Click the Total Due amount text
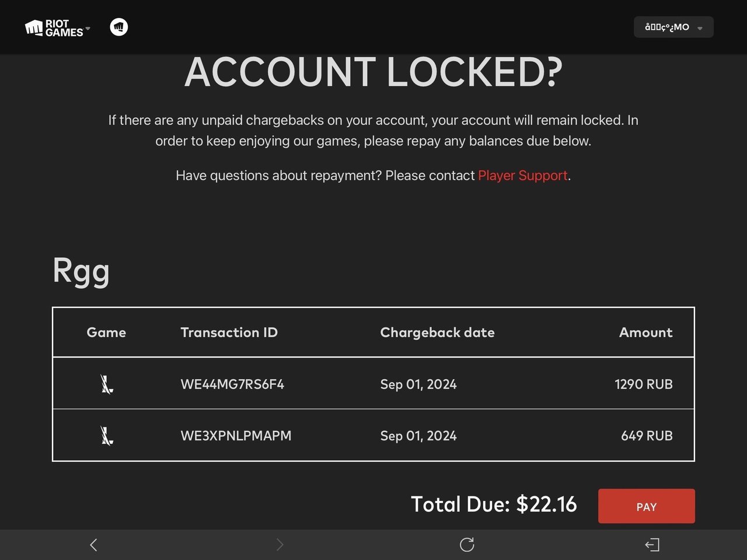Screen dimensions: 747x560 pyautogui.click(x=494, y=505)
